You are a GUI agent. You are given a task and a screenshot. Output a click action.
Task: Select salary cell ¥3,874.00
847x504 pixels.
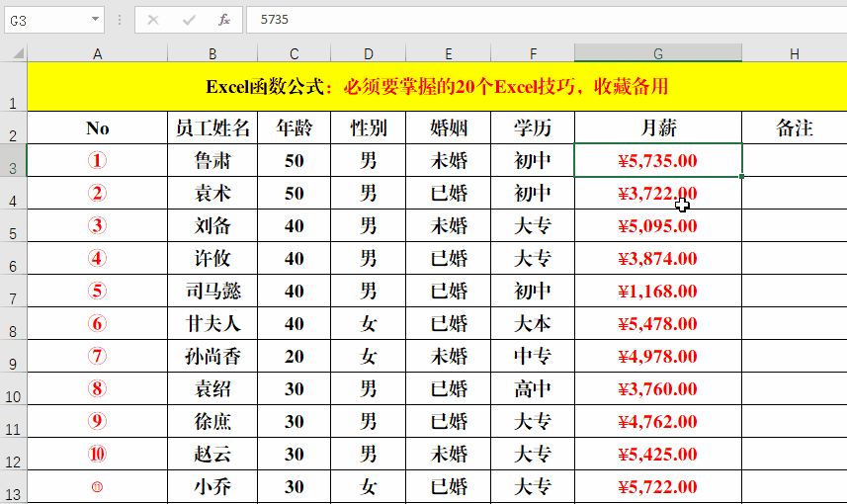[658, 258]
